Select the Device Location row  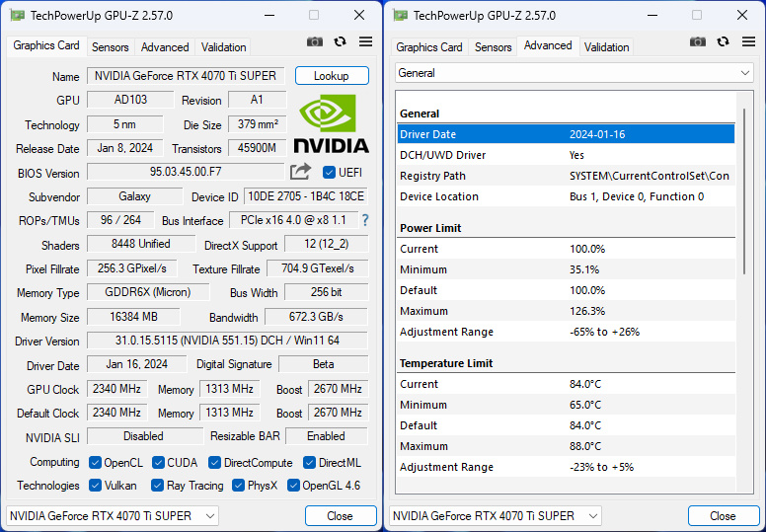click(566, 196)
